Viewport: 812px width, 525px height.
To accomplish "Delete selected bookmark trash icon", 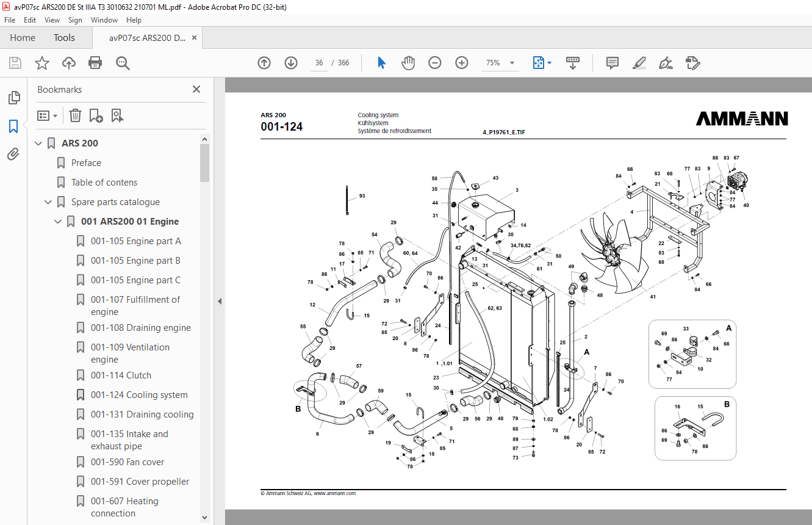I will pos(75,115).
